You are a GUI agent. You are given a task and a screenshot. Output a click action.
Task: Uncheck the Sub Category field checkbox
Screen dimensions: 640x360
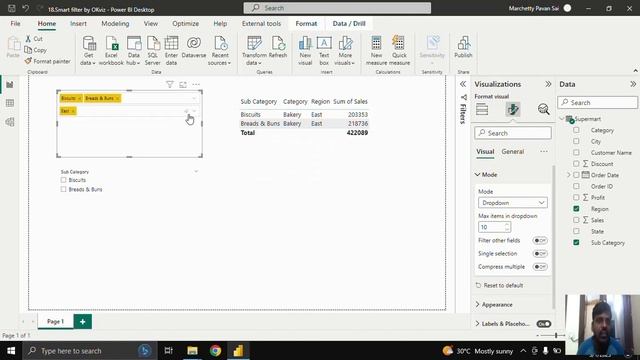[x=576, y=242]
